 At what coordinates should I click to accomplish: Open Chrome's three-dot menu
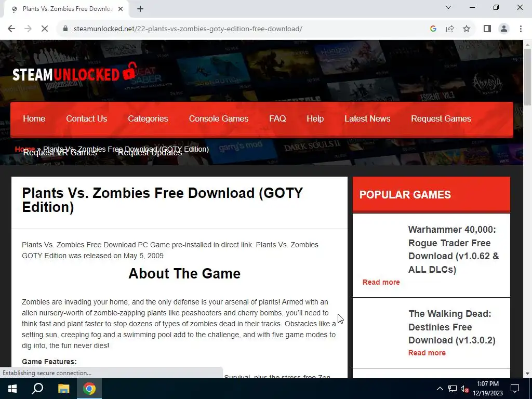pos(521,29)
